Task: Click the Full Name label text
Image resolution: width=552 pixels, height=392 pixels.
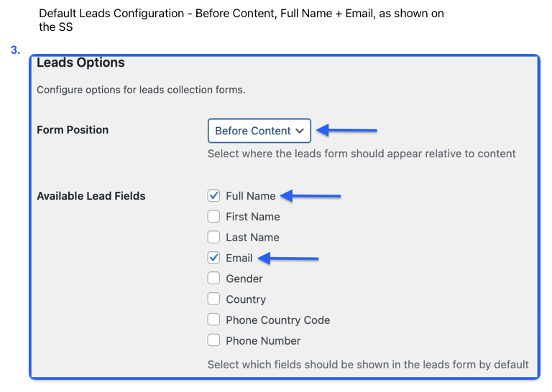Action: pos(251,196)
